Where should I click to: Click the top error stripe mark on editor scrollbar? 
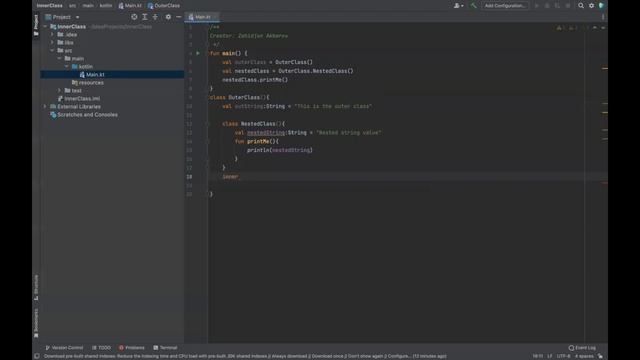point(605,68)
